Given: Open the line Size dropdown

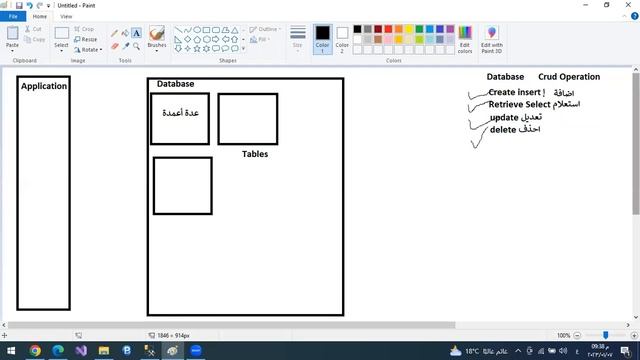Looking at the screenshot, I should point(298,38).
